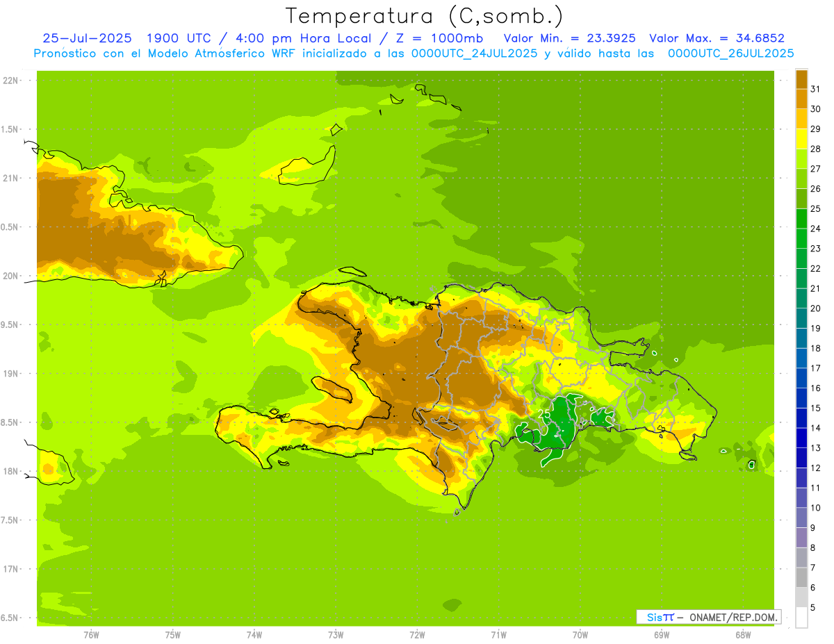Pick the gray colorbar swatch between 6 and 7

pyautogui.click(x=801, y=578)
